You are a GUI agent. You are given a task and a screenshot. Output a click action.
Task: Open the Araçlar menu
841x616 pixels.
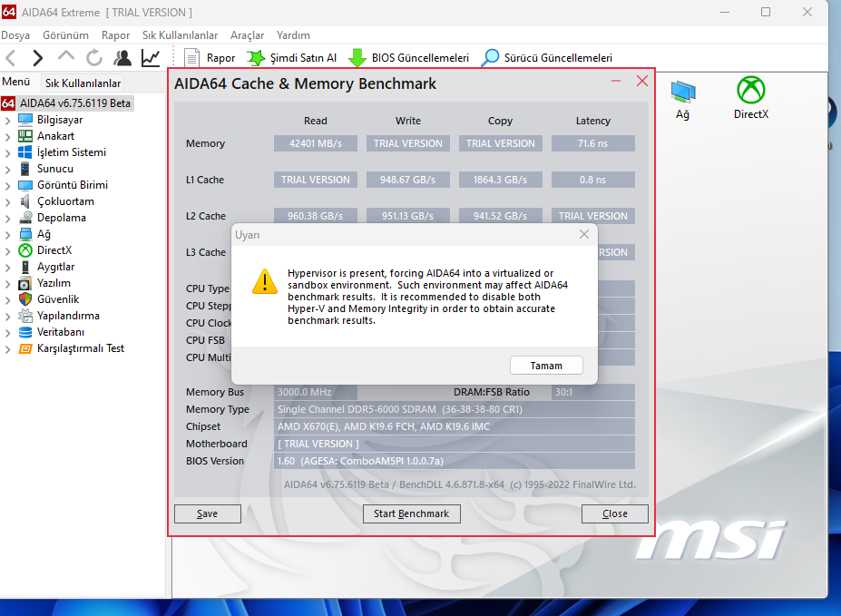tap(248, 35)
